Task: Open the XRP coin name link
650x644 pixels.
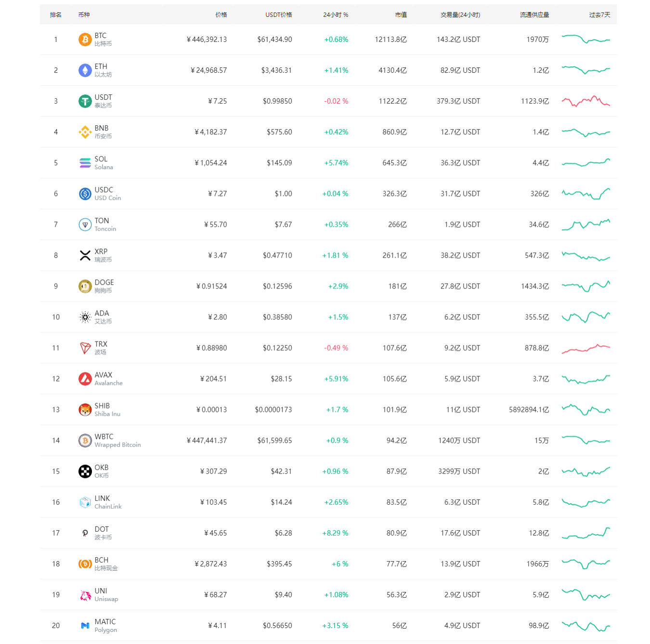Action: click(101, 251)
